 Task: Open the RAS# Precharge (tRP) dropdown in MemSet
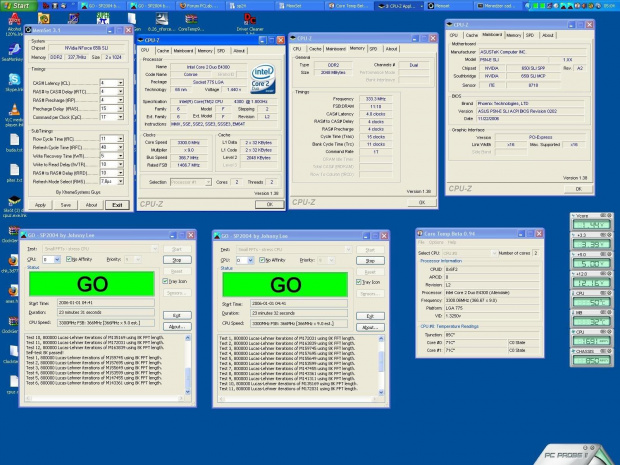point(120,100)
